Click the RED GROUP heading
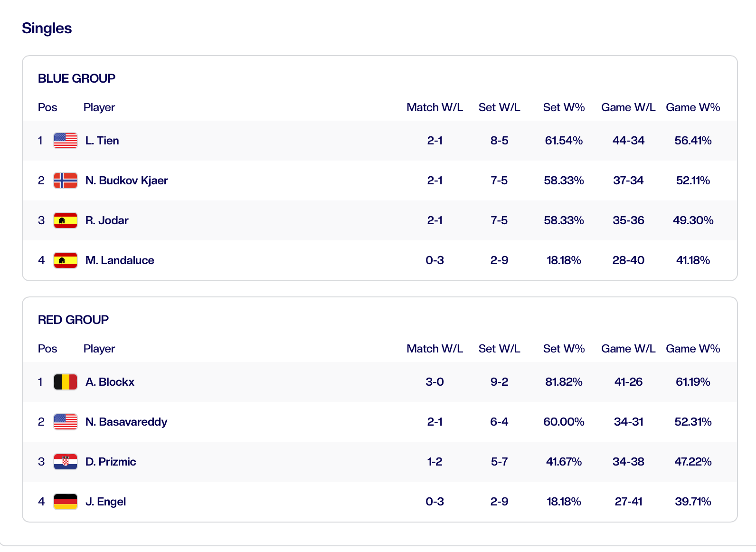The height and width of the screenshot is (552, 756). coord(73,320)
